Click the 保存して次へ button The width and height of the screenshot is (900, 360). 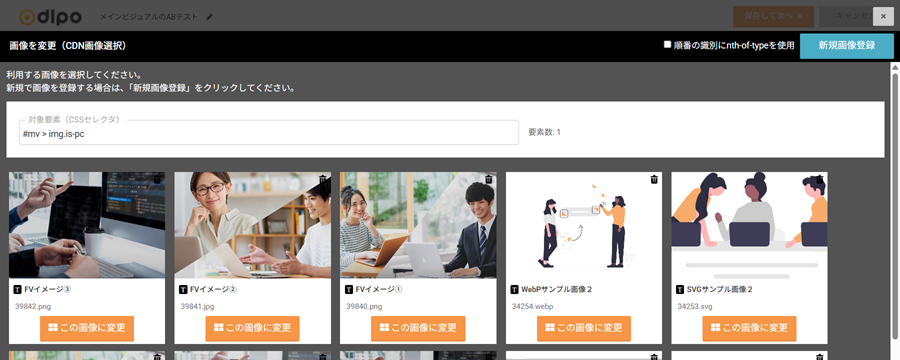pos(773,16)
